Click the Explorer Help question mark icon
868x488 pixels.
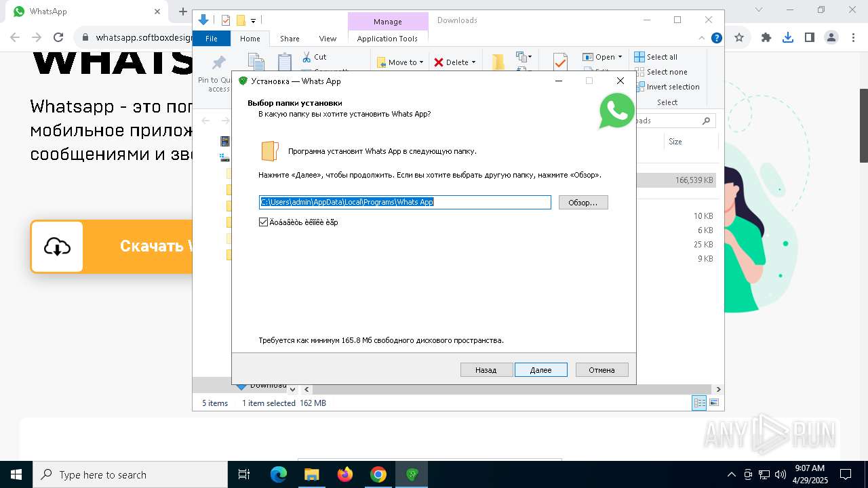(716, 38)
